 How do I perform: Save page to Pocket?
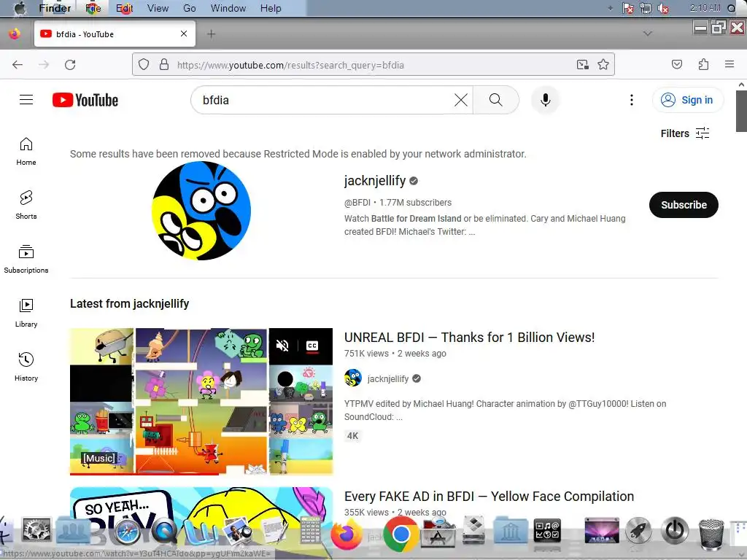point(676,64)
